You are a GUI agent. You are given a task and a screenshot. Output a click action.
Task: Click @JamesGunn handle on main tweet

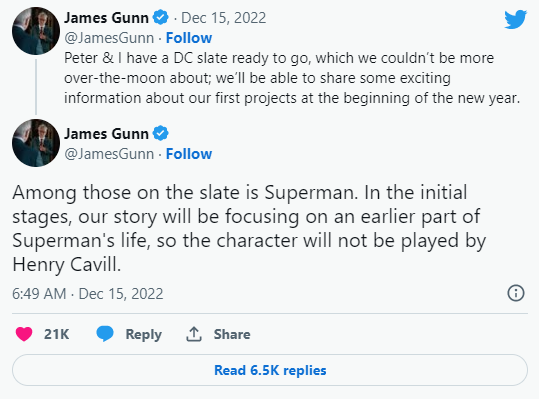pyautogui.click(x=109, y=154)
